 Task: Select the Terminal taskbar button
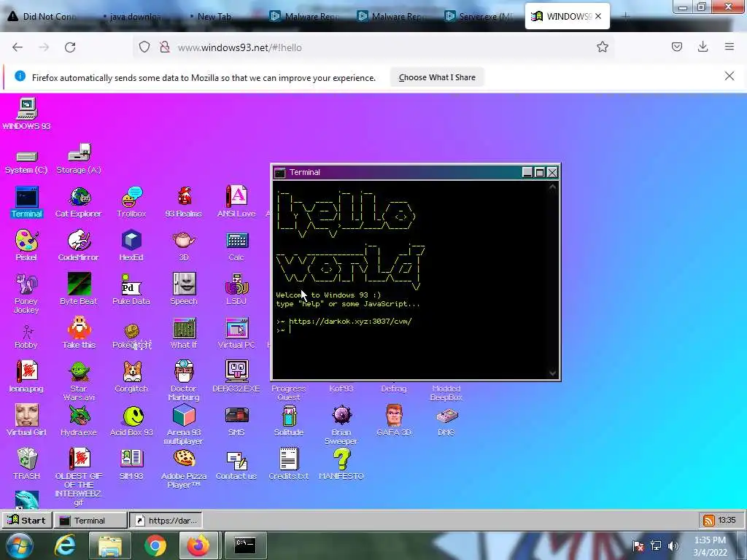90,521
